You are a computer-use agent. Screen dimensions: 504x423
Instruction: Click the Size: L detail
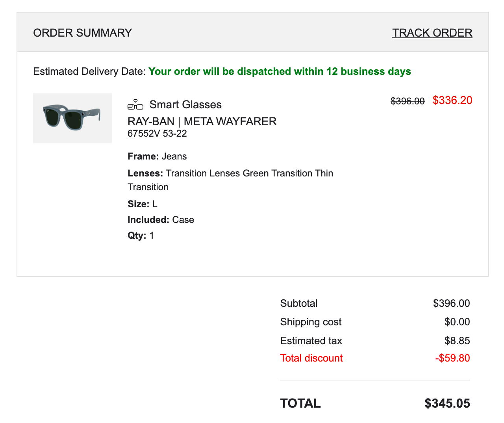click(143, 204)
